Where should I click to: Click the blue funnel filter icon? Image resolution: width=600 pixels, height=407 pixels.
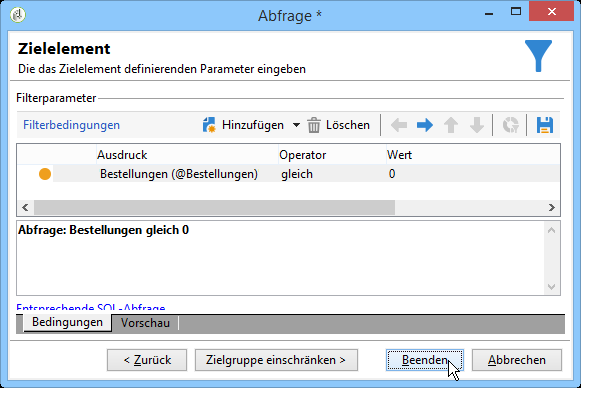(538, 56)
